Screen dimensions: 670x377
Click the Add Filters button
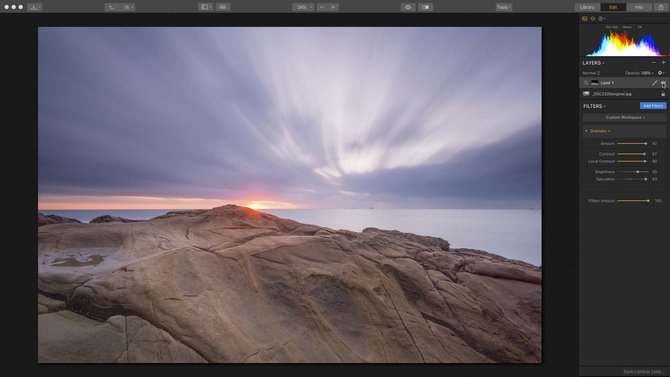[653, 106]
